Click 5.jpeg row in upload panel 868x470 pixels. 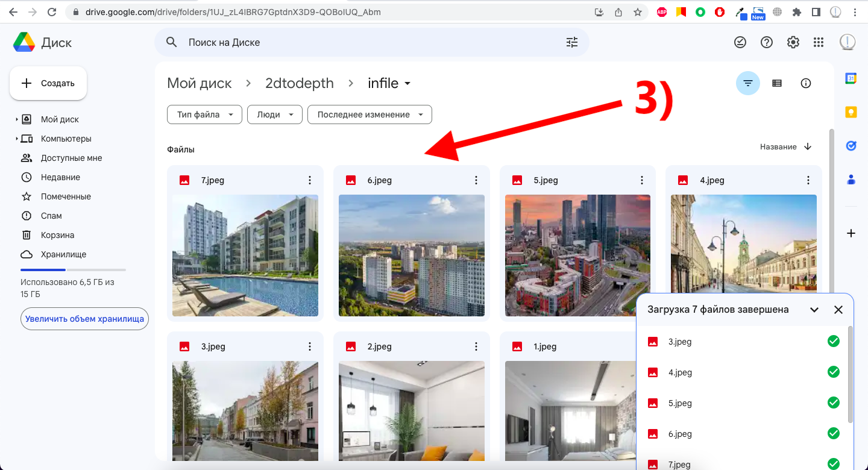tap(742, 403)
